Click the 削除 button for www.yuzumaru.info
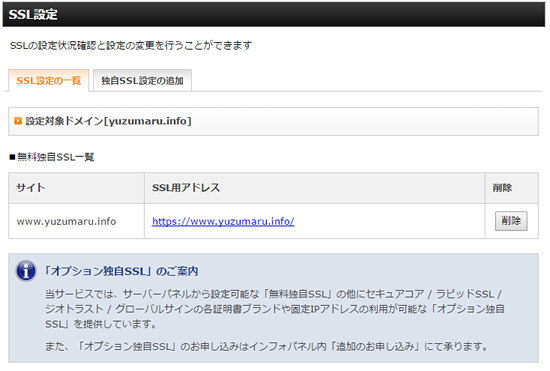 [511, 221]
